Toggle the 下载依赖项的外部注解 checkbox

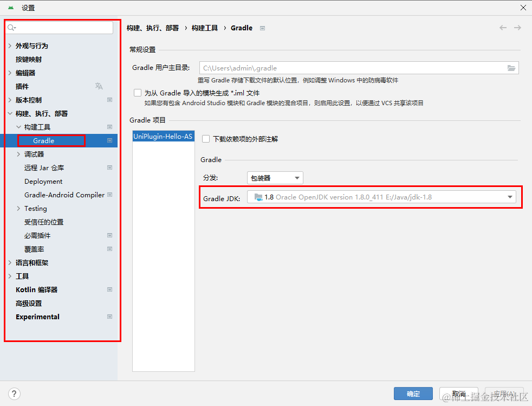(x=205, y=138)
